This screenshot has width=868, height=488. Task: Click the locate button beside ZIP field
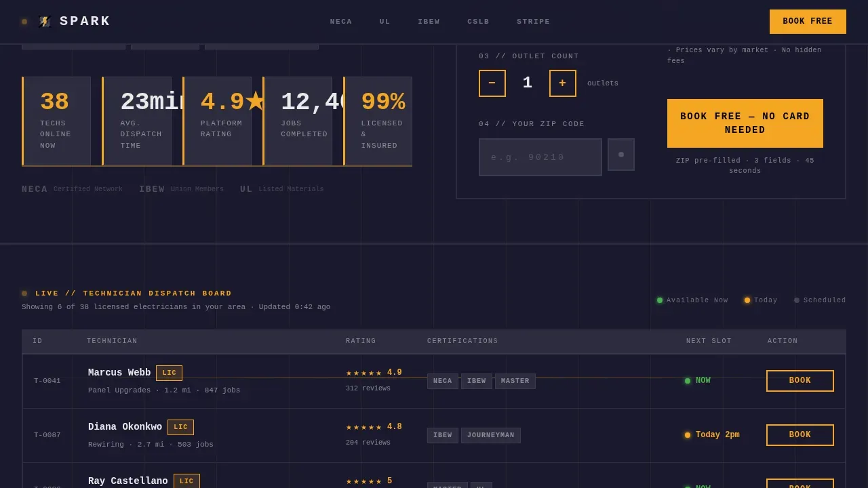coord(621,155)
